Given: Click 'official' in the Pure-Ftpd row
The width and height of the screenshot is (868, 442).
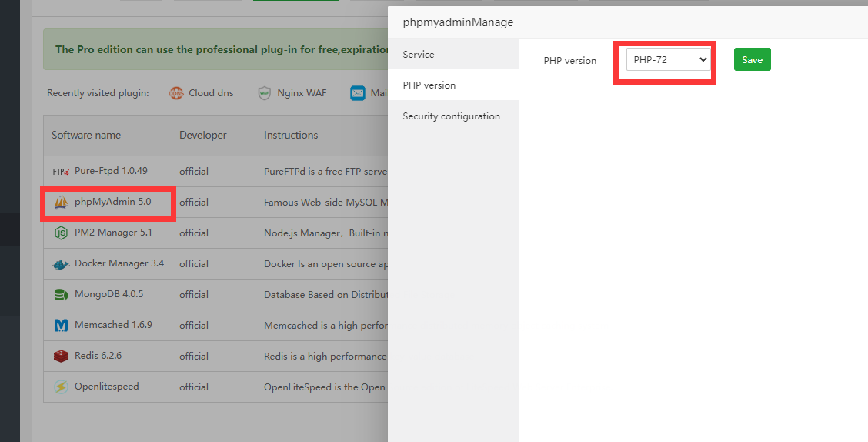Looking at the screenshot, I should [x=194, y=171].
